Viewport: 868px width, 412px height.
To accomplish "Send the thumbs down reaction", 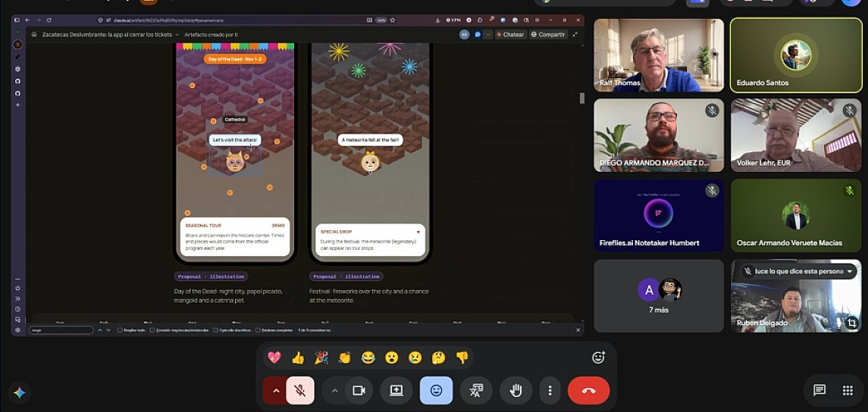I will [462, 357].
